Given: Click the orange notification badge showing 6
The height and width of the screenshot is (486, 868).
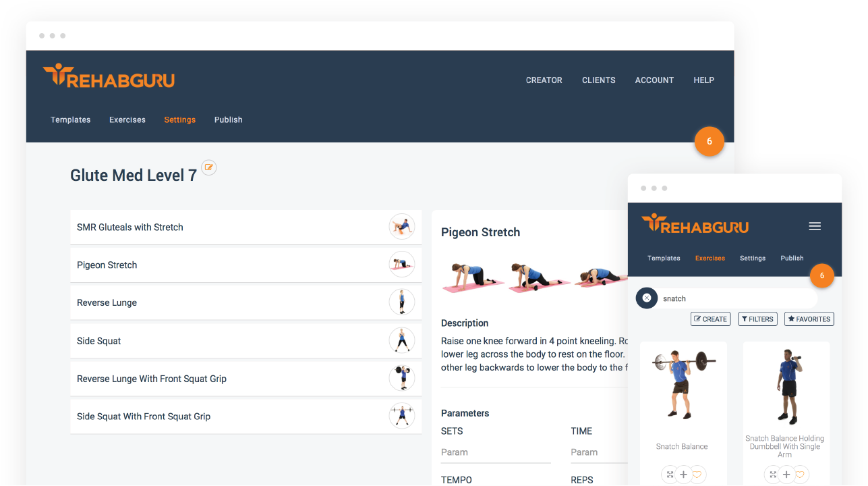Looking at the screenshot, I should click(709, 142).
